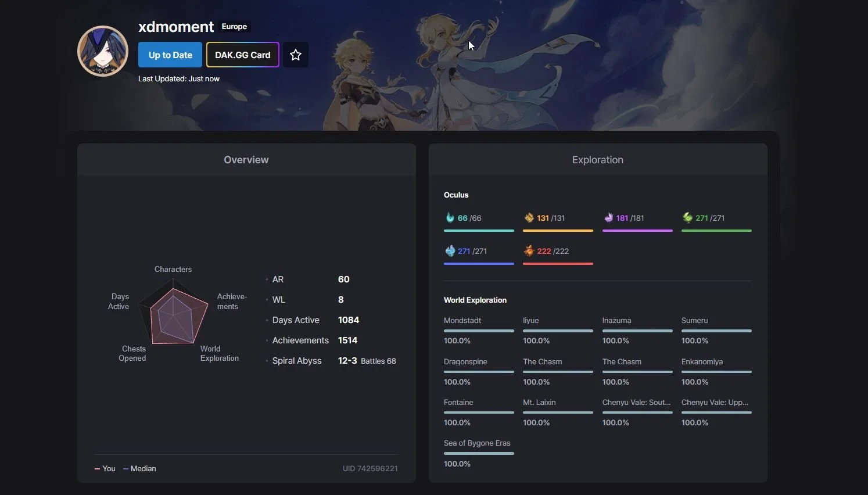Click the Geoculus icon beside 131/131
Screen dimensions: 868x495
[x=529, y=218]
